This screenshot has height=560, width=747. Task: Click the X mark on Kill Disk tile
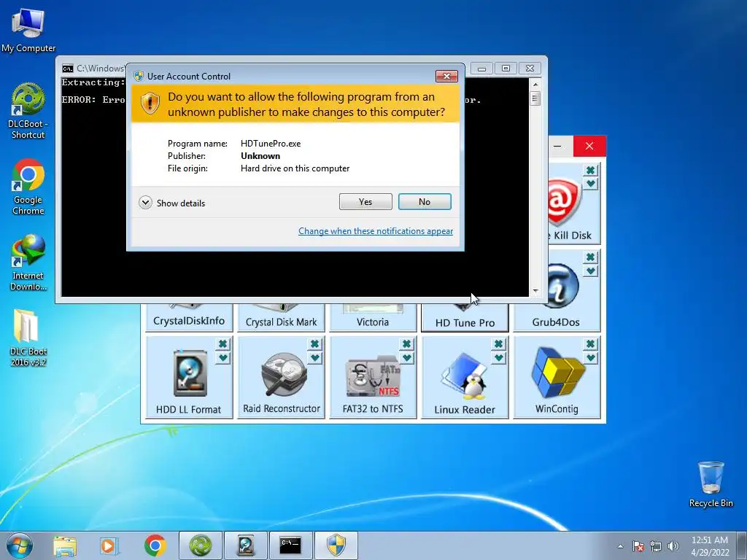tap(590, 170)
